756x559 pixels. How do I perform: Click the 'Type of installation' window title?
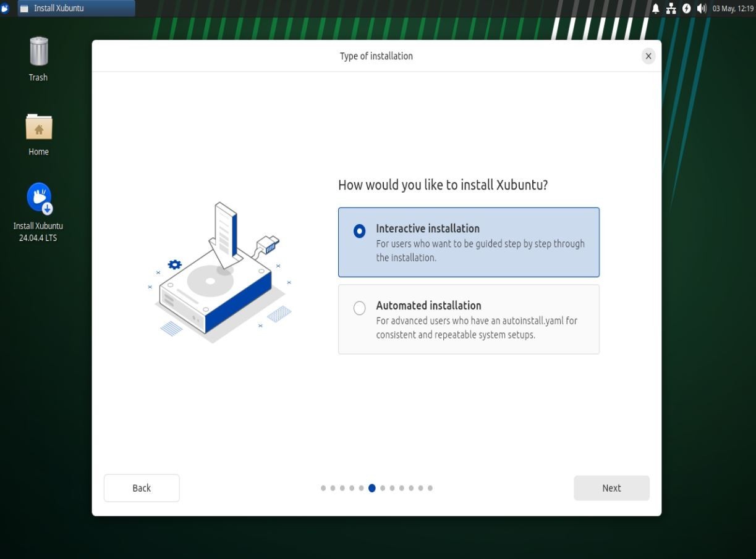(x=376, y=56)
